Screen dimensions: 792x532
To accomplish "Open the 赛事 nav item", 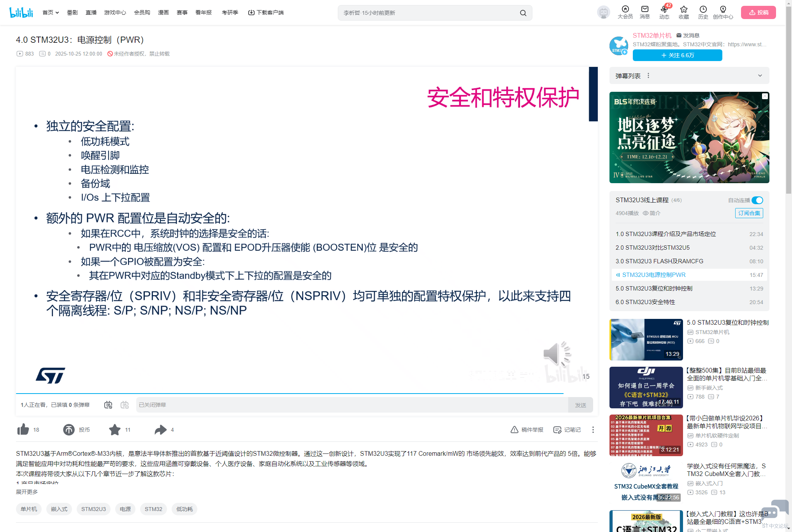I will [x=182, y=12].
